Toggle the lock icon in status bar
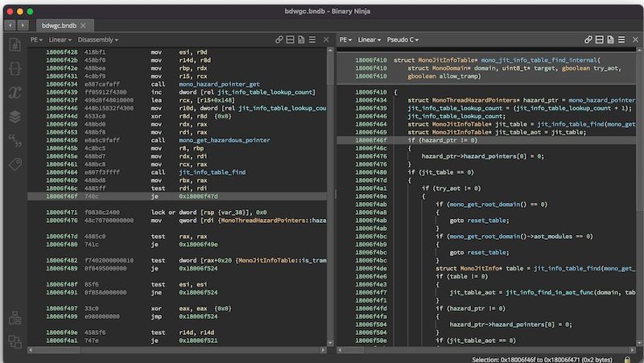Viewport: 644px width, 363px height. [x=627, y=359]
